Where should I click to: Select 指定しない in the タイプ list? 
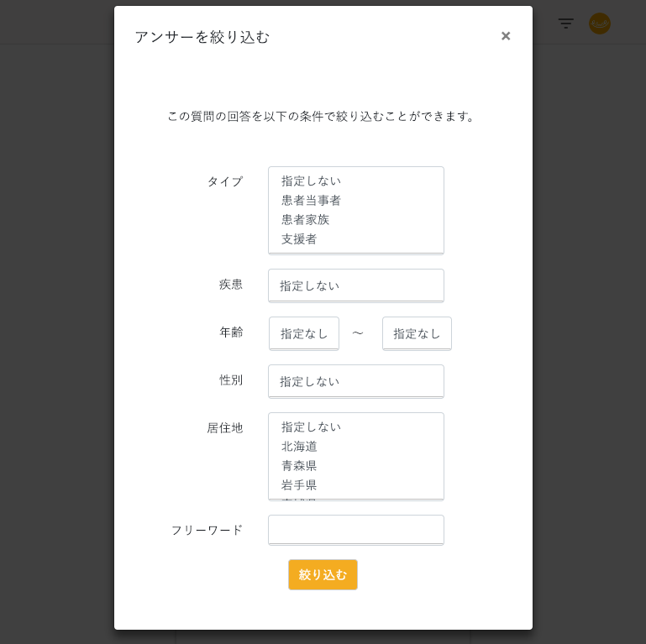coord(312,181)
